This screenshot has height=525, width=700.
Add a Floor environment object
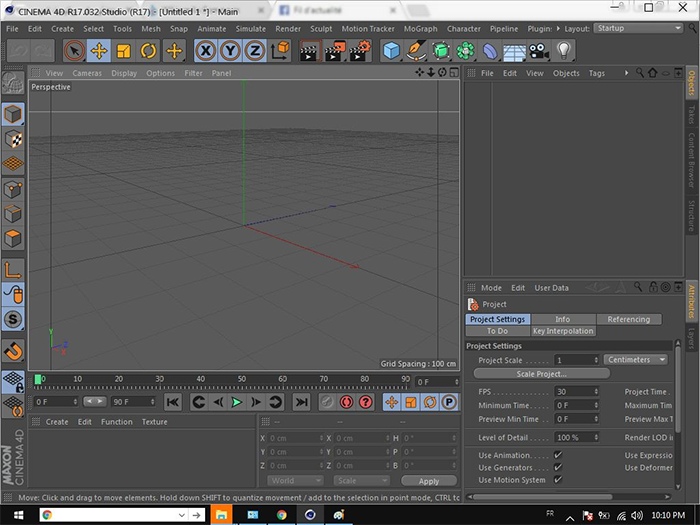(514, 51)
